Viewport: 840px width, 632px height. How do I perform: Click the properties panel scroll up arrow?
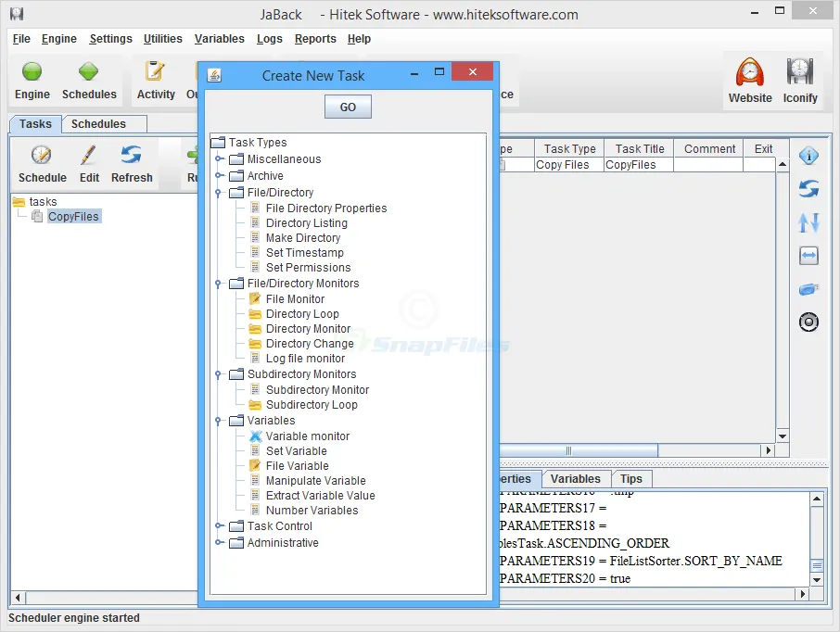click(x=817, y=499)
